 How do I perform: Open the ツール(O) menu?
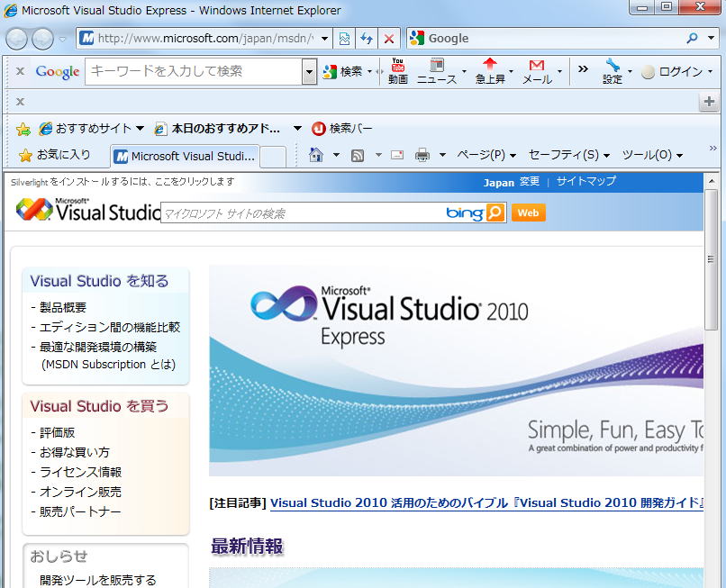pyautogui.click(x=652, y=155)
